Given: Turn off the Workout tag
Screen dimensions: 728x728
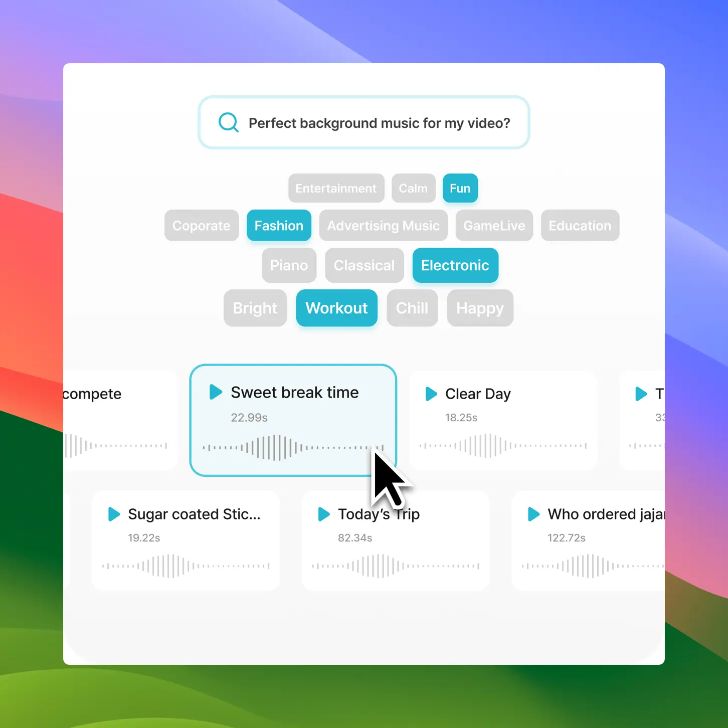Looking at the screenshot, I should coord(336,308).
